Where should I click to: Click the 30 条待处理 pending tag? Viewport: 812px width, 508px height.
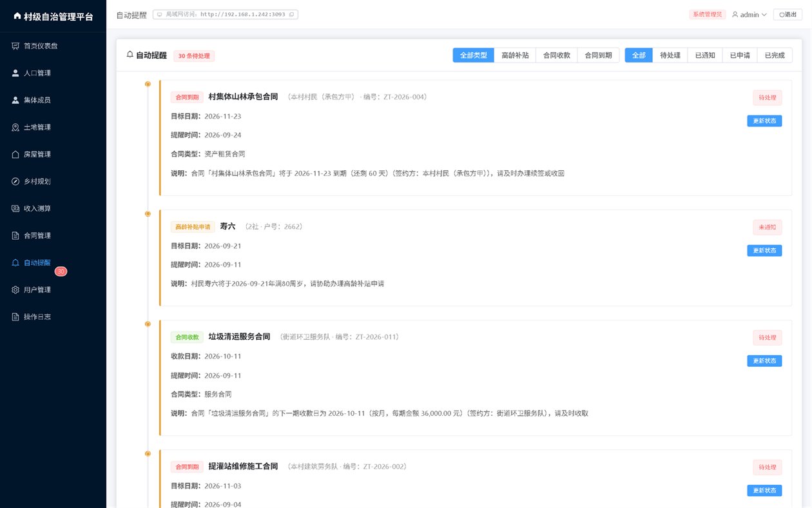coord(194,56)
